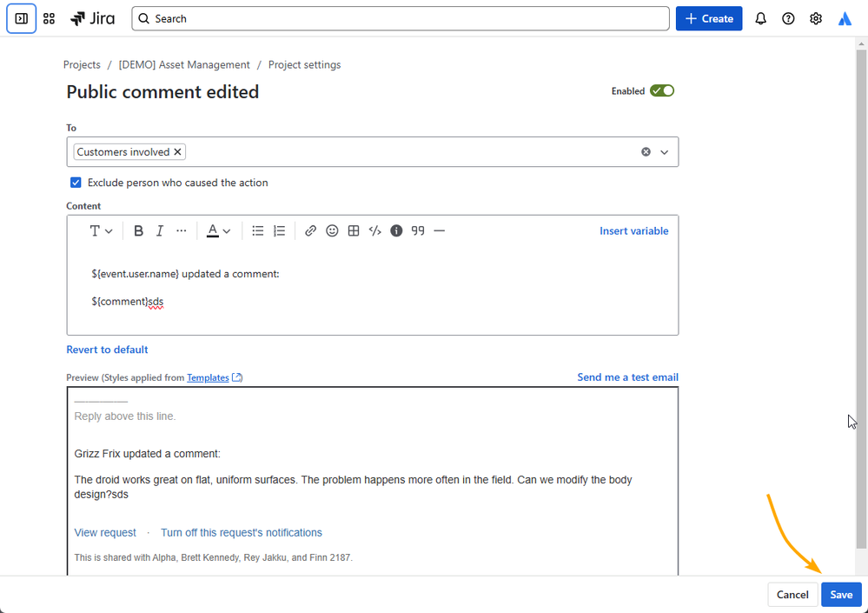The height and width of the screenshot is (613, 868).
Task: Click Reply above this line text
Action: click(125, 416)
